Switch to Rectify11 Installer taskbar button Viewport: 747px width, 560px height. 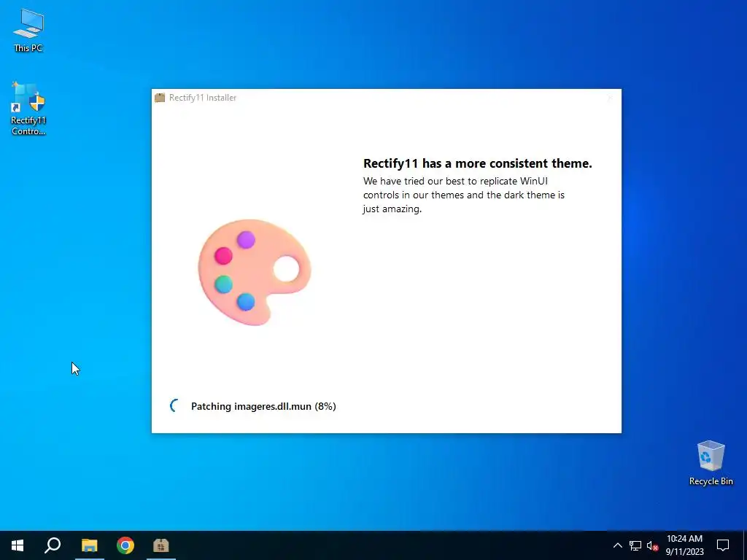(161, 545)
